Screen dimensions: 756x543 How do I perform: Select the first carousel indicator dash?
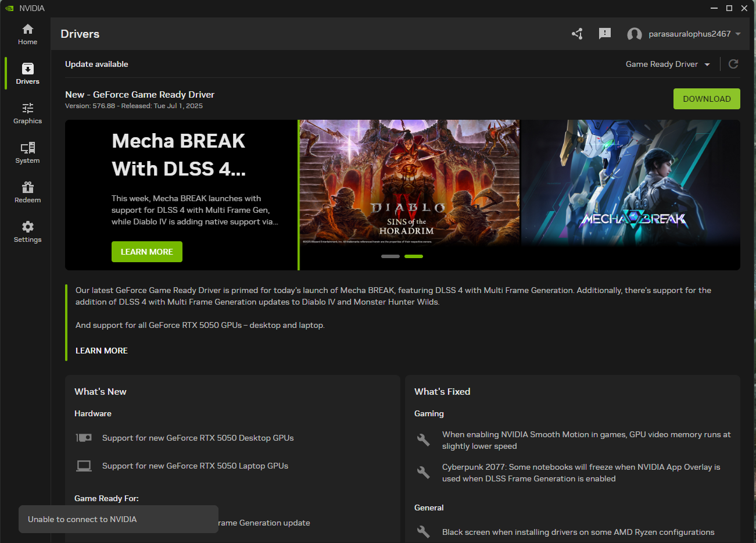390,256
